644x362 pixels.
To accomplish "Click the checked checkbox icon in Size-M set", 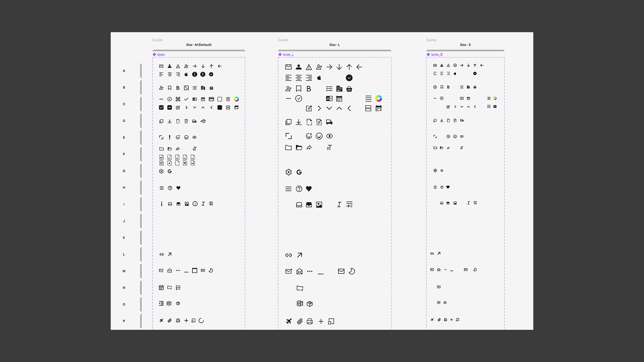I will (x=161, y=108).
